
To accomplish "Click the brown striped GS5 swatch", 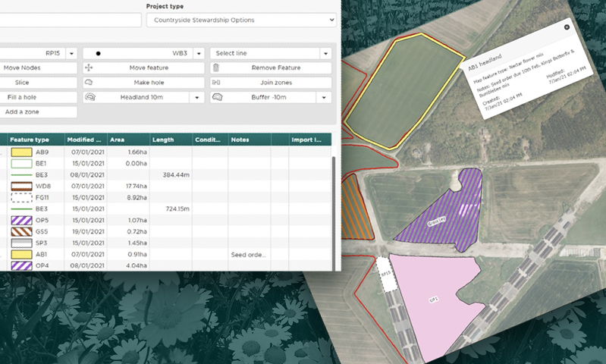I will pyautogui.click(x=22, y=231).
